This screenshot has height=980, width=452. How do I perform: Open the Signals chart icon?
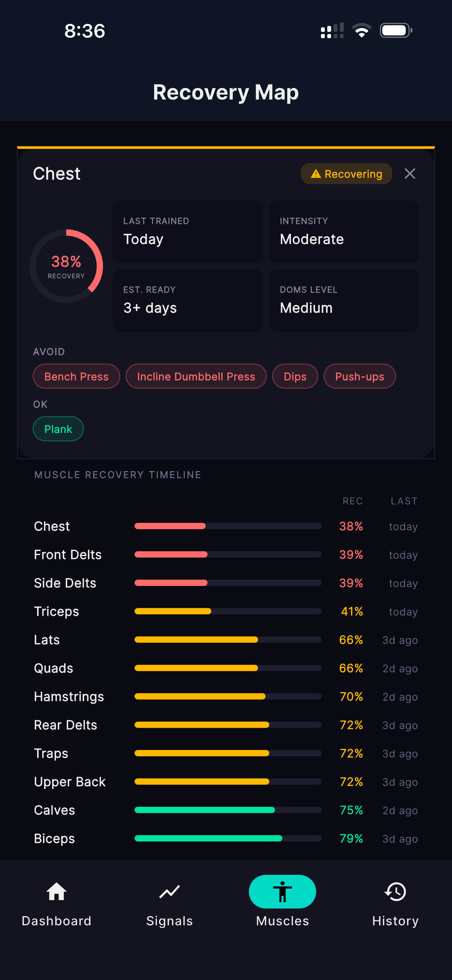point(169,892)
